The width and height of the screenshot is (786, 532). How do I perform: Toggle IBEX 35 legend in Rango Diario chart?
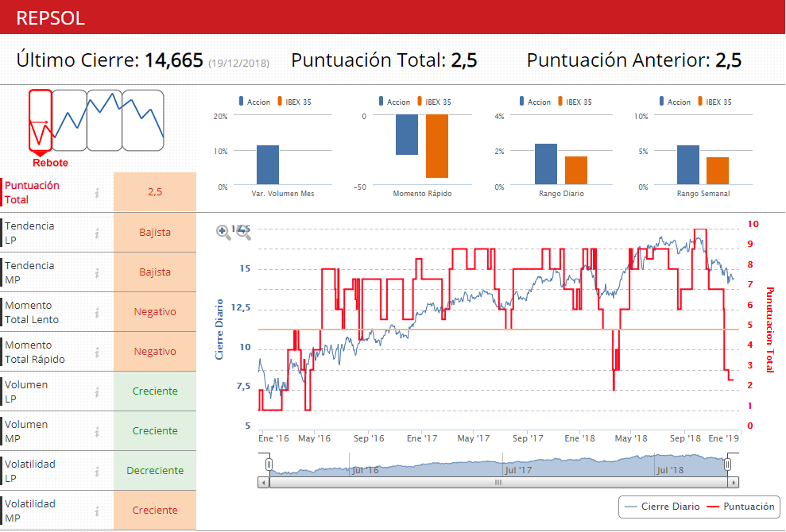(x=575, y=102)
